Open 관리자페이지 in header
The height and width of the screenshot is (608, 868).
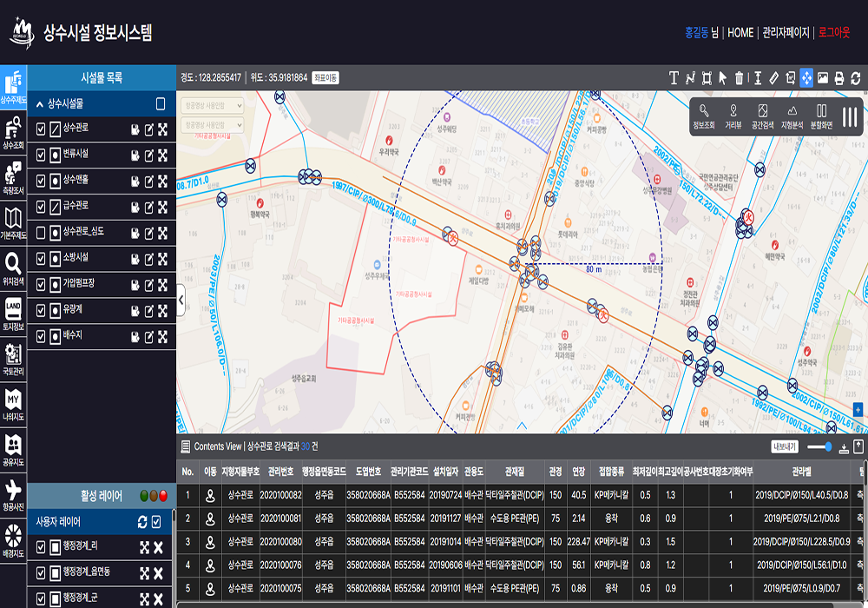786,33
